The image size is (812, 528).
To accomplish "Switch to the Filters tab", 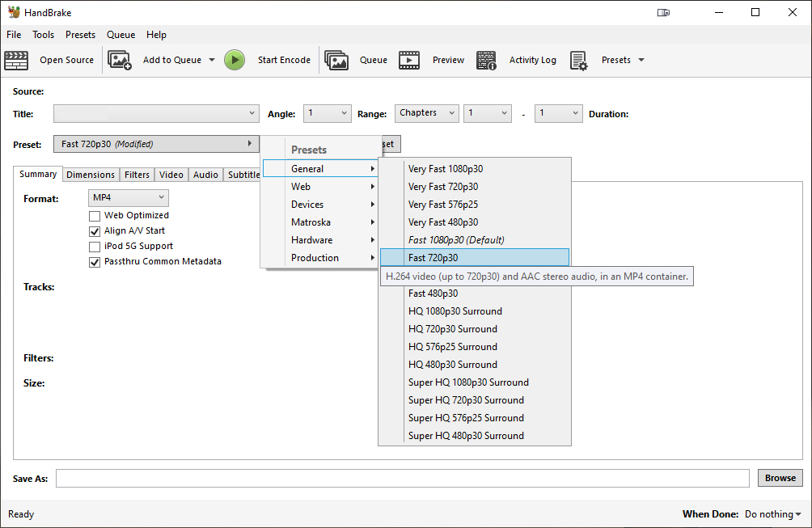I will click(137, 175).
